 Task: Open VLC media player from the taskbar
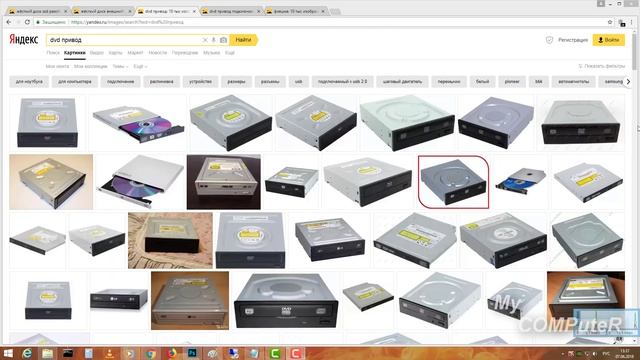click(109, 353)
